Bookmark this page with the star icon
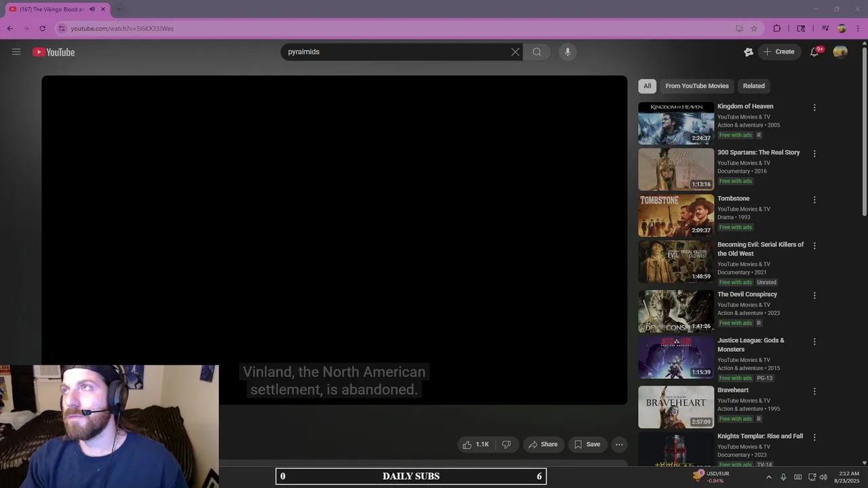The height and width of the screenshot is (488, 868). coord(754,28)
